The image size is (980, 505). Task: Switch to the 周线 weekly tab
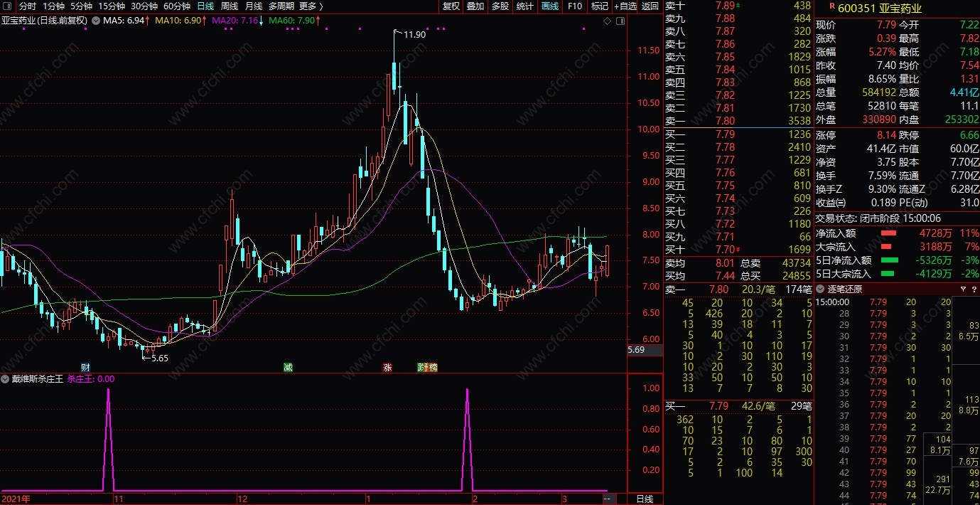click(x=230, y=6)
